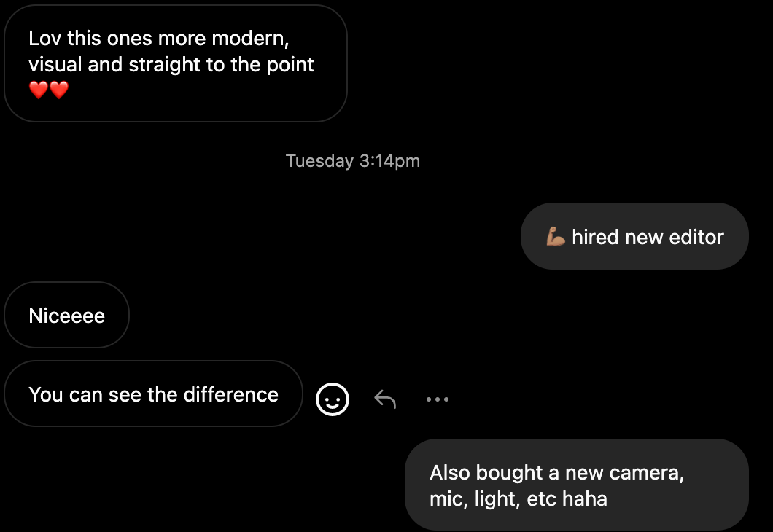Image resolution: width=773 pixels, height=532 pixels.
Task: Select the "You can see the difference" bubble
Action: pos(153,394)
